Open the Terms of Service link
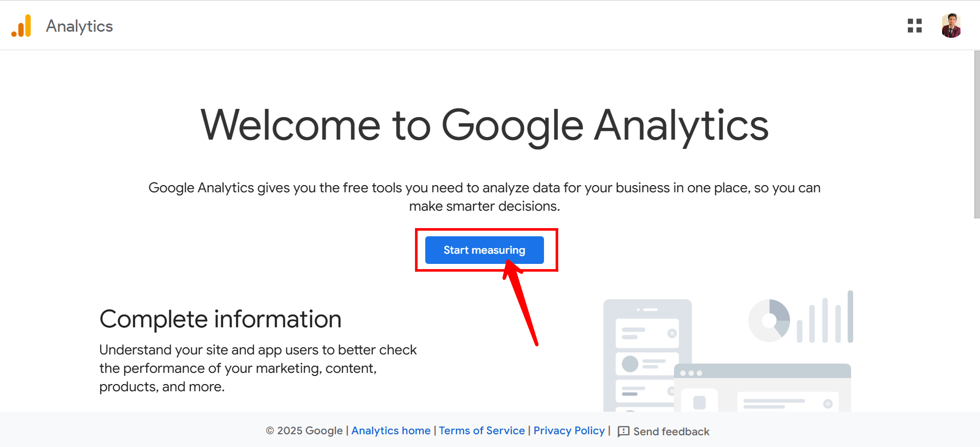Image resolution: width=980 pixels, height=447 pixels. pyautogui.click(x=482, y=431)
